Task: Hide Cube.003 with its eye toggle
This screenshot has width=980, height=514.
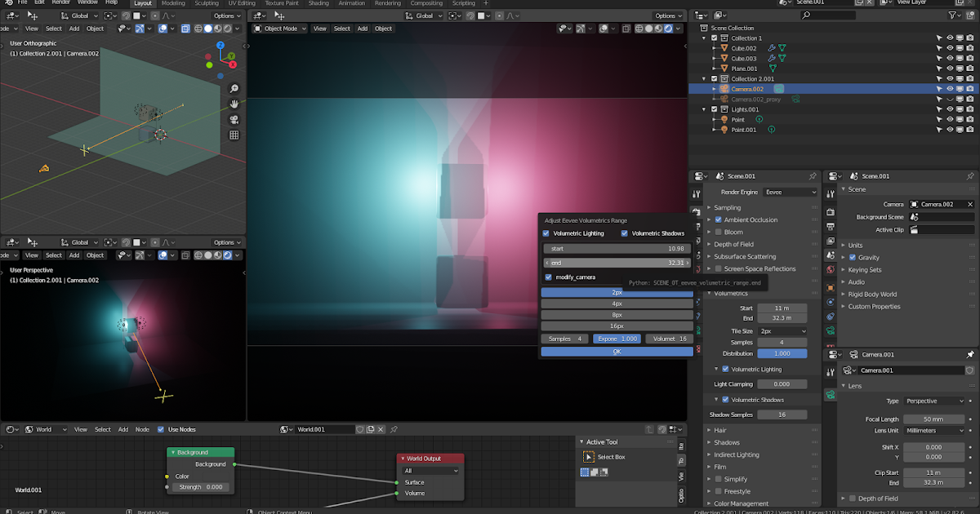Action: point(950,58)
